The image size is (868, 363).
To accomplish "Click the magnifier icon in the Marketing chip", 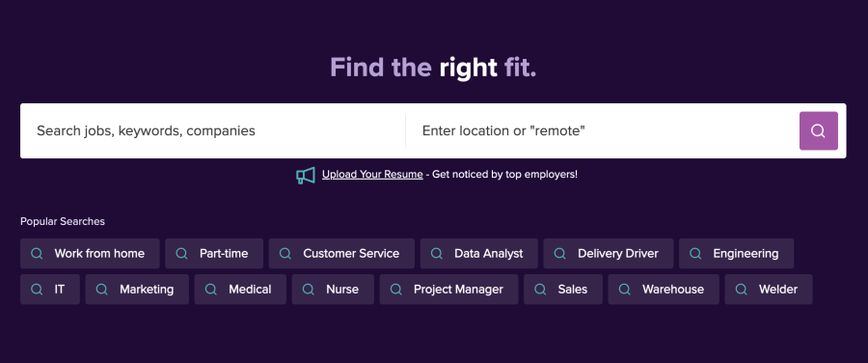I will coord(102,290).
